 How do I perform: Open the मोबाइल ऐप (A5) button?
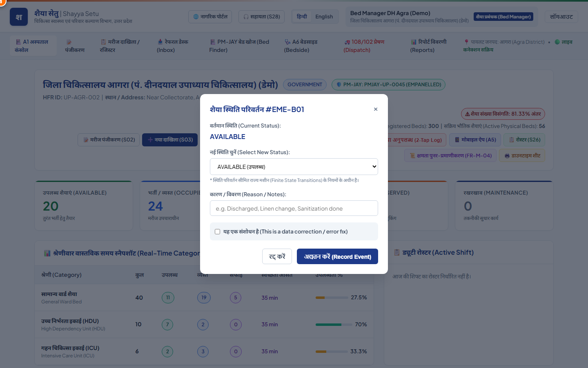[475, 140]
